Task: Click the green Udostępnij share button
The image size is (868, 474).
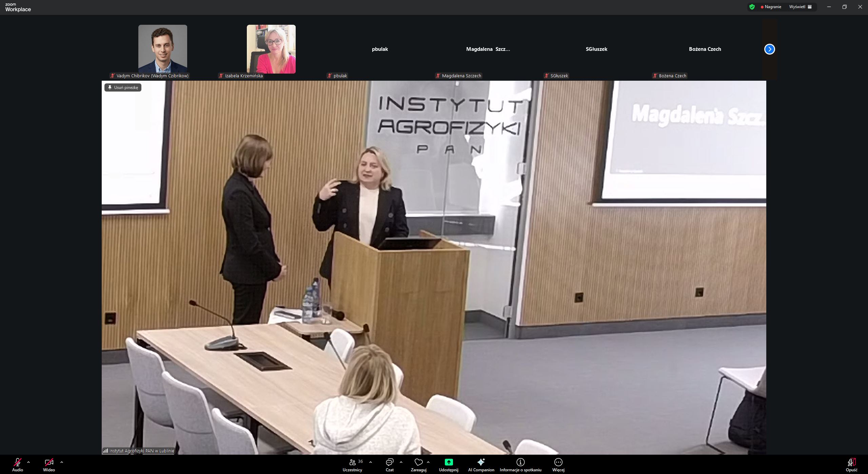Action: click(x=449, y=462)
